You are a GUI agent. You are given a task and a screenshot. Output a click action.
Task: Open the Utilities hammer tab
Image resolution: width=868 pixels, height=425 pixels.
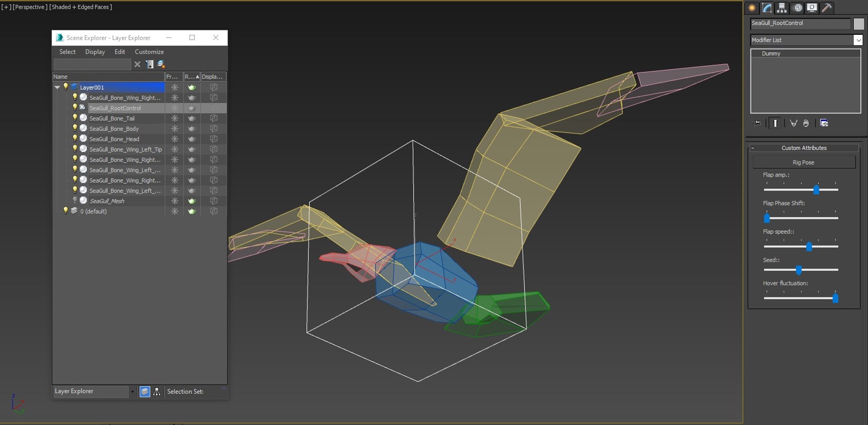point(827,8)
